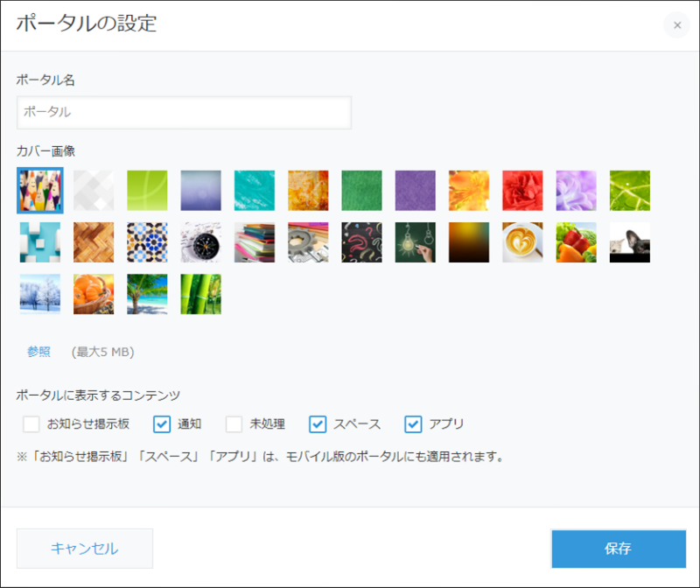This screenshot has height=588, width=700.
Task: Select the woven wood basket pattern cover
Action: click(94, 242)
